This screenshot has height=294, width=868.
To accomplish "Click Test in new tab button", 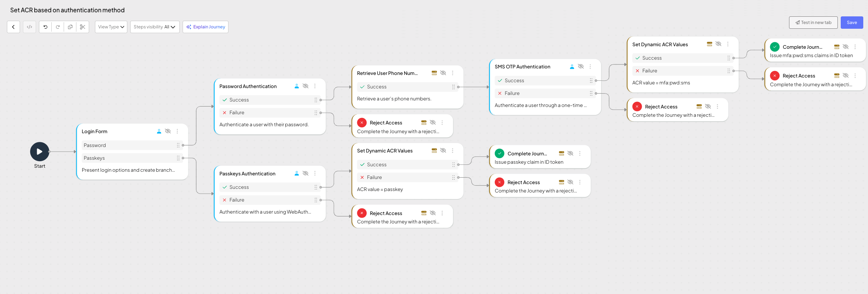I will coord(813,23).
